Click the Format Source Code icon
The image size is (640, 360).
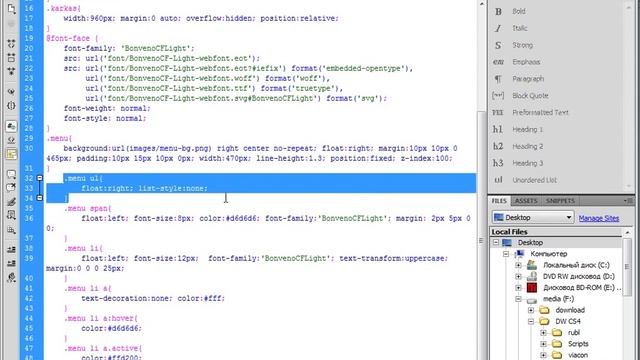tap(11, 278)
